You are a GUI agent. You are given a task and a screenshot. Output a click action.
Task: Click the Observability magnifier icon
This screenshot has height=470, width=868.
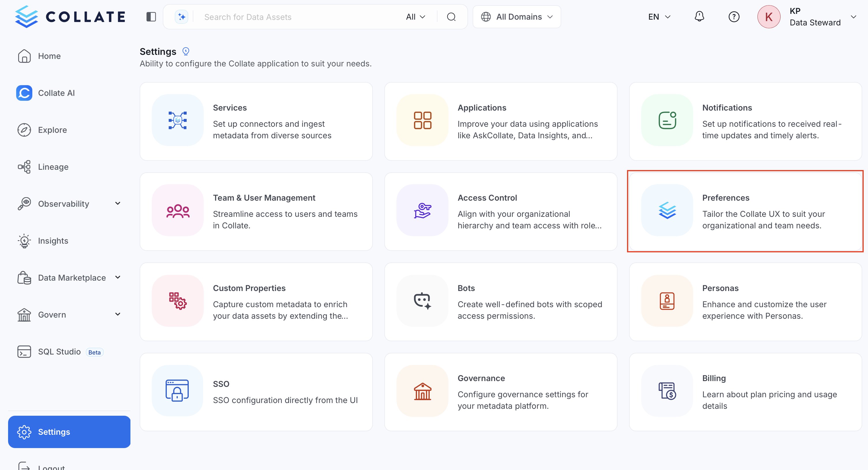click(x=24, y=204)
